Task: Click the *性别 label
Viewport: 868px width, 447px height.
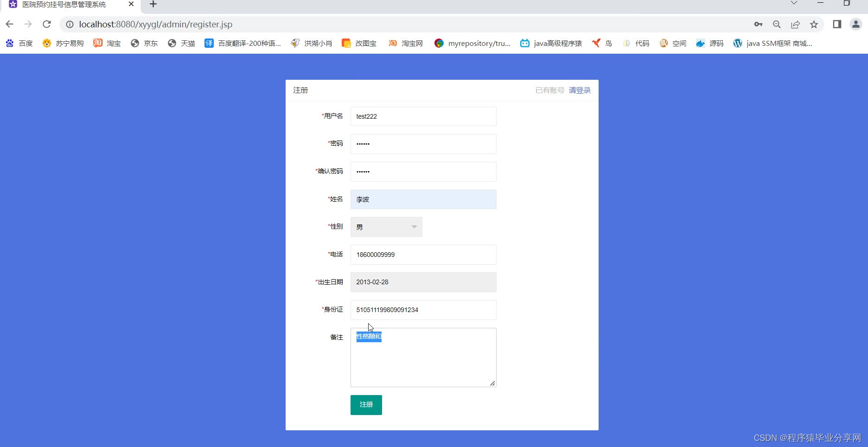Action: 335,226
